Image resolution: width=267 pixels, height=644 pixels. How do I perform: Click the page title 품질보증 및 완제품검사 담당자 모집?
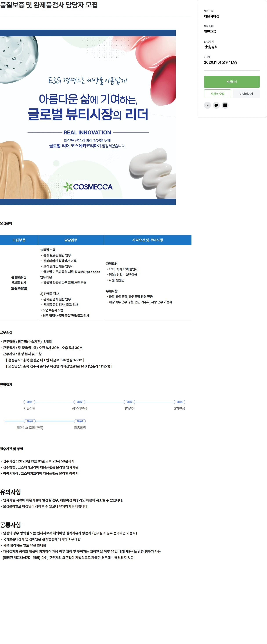click(x=49, y=5)
